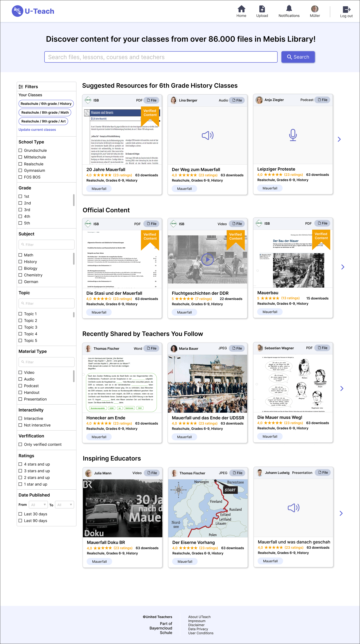Click the main search input field
Image resolution: width=360 pixels, height=644 pixels.
coord(161,57)
